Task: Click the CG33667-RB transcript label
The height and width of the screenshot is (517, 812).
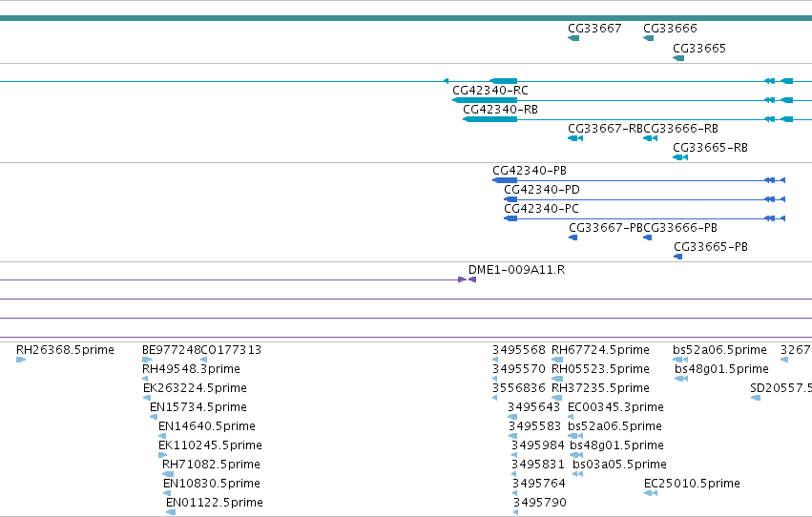Action: pos(605,129)
